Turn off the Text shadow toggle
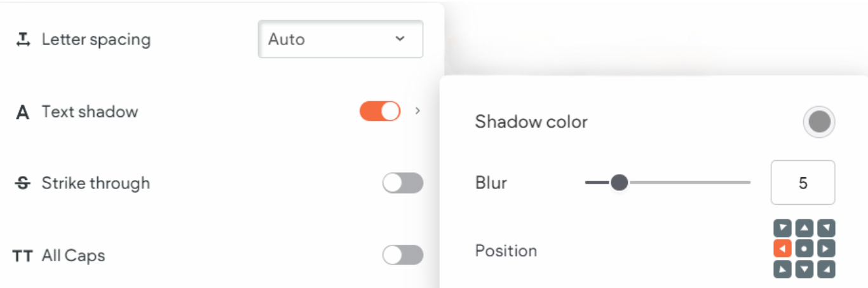Viewport: 868px width, 288px height. (x=380, y=111)
